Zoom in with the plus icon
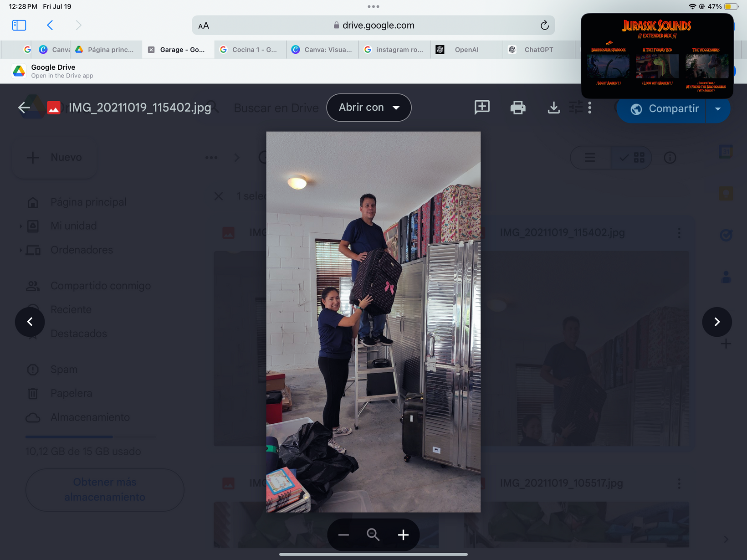The width and height of the screenshot is (747, 560). (x=403, y=535)
